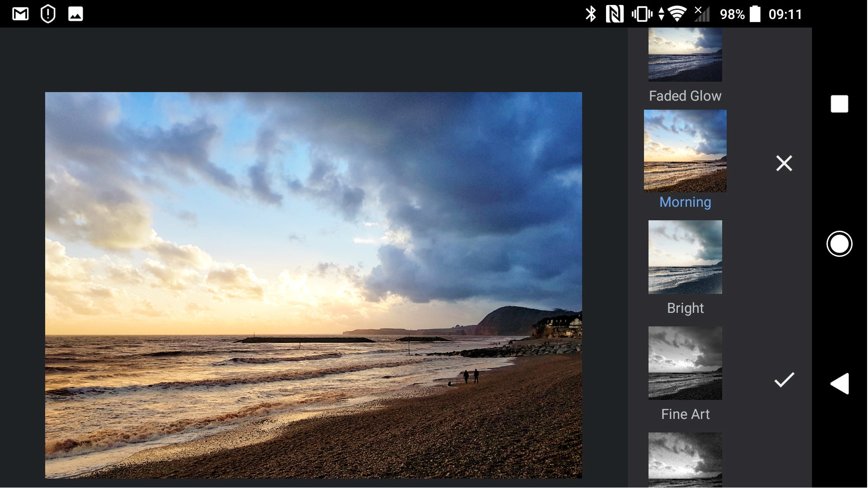
Task: Open the Gmail notification icon
Action: tap(20, 14)
